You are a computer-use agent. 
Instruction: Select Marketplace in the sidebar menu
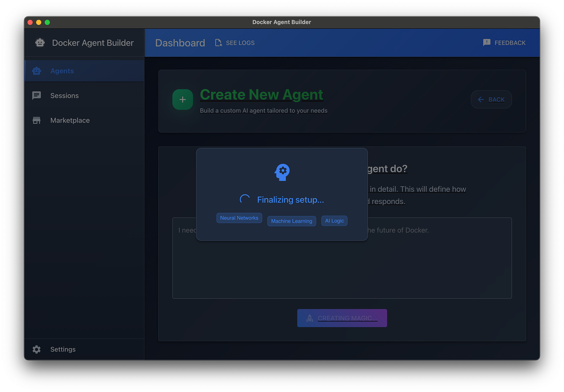coord(70,120)
